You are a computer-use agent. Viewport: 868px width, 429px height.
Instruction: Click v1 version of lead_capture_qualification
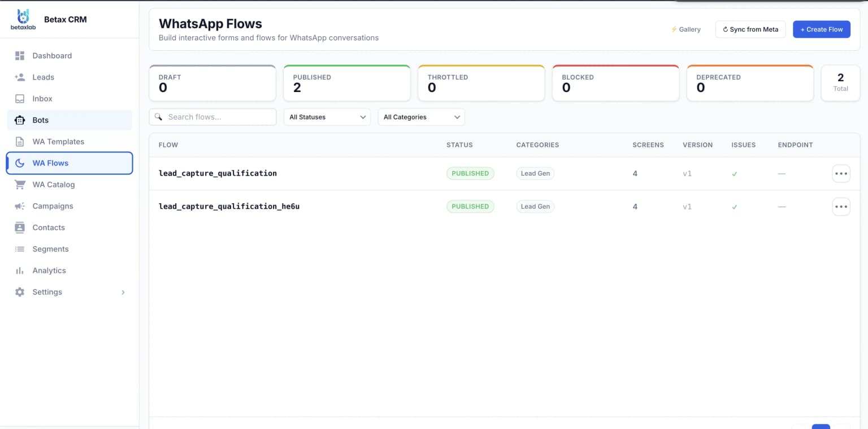point(687,174)
